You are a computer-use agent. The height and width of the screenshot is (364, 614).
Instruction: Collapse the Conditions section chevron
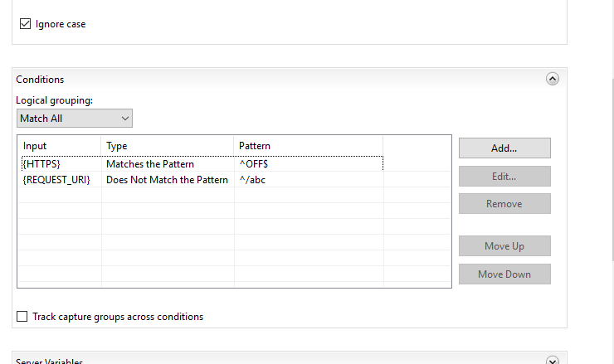553,79
